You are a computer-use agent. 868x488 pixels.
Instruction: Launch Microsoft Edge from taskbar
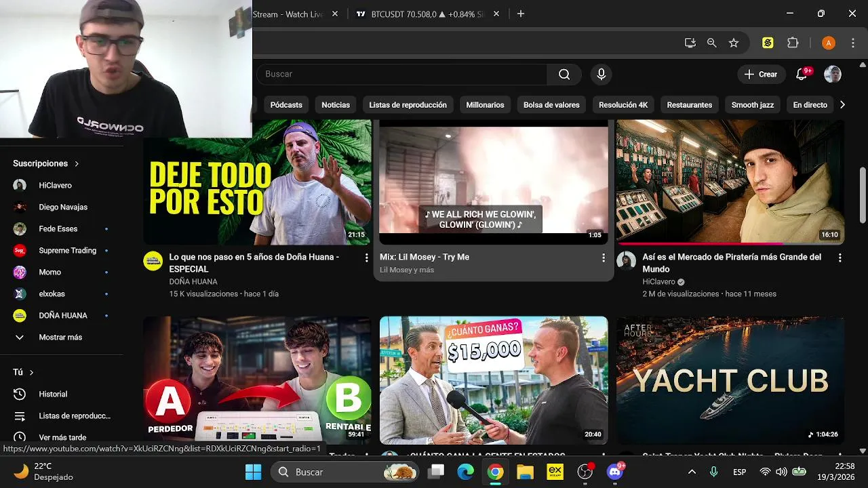[465, 472]
